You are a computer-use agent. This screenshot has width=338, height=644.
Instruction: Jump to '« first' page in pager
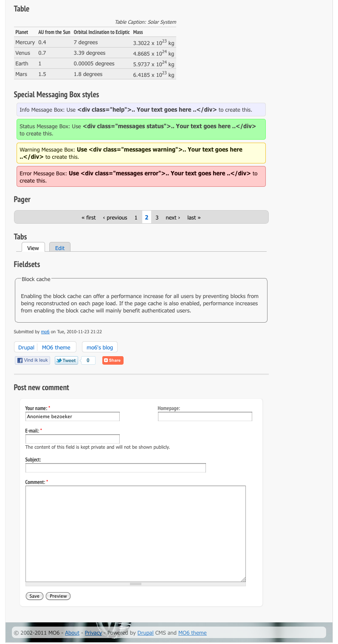point(89,217)
